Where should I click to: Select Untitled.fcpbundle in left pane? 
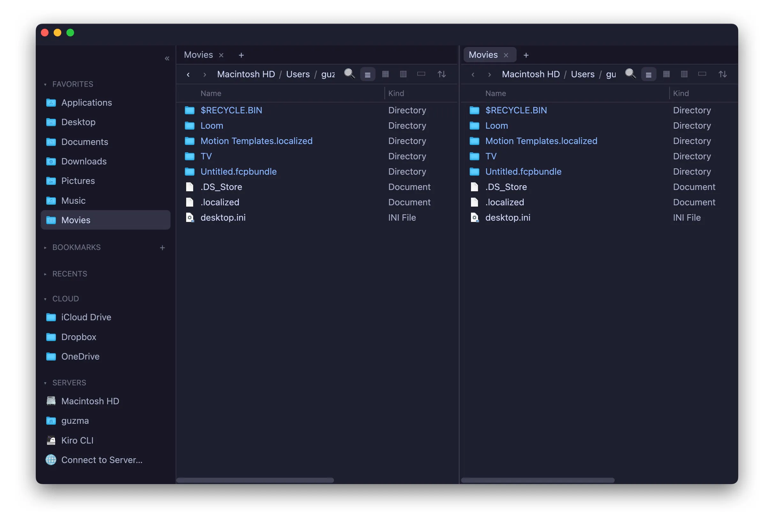[x=317, y=172]
